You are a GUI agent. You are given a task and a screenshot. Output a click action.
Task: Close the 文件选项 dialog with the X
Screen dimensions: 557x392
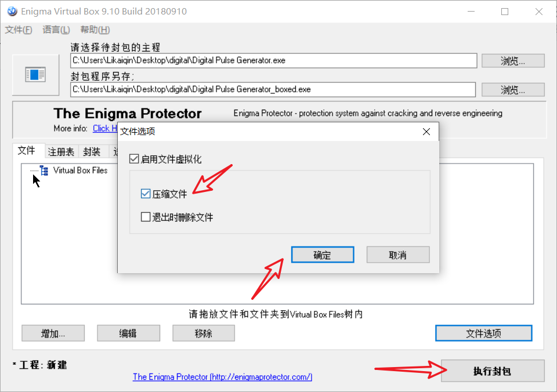pyautogui.click(x=426, y=132)
